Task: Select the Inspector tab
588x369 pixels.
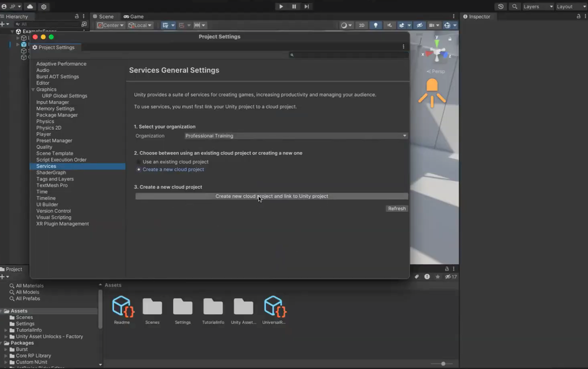Action: click(x=477, y=17)
